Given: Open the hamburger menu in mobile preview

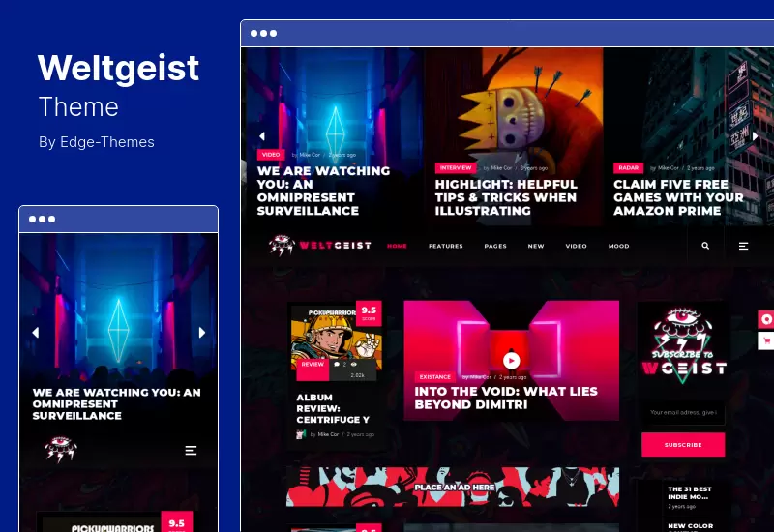Looking at the screenshot, I should pos(191,451).
